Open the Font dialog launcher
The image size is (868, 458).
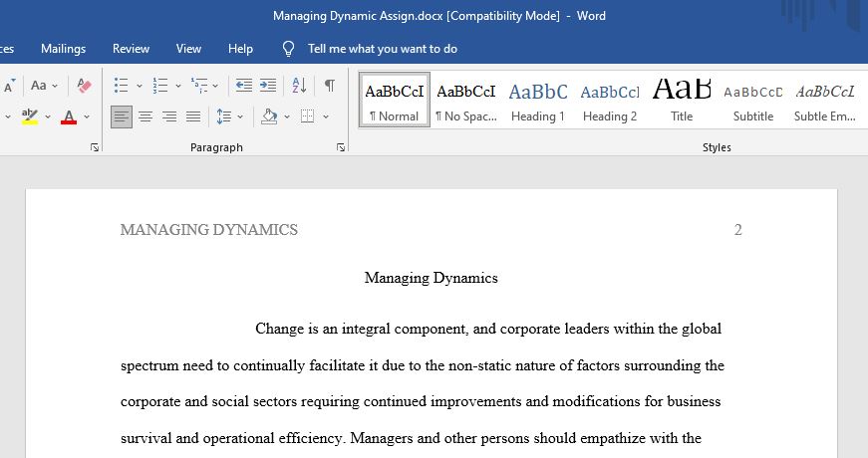coord(95,147)
